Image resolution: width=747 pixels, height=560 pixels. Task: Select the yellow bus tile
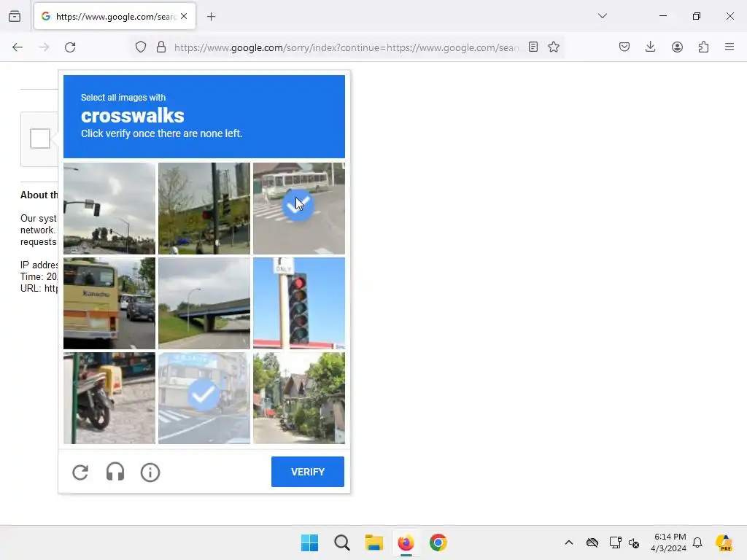point(109,303)
